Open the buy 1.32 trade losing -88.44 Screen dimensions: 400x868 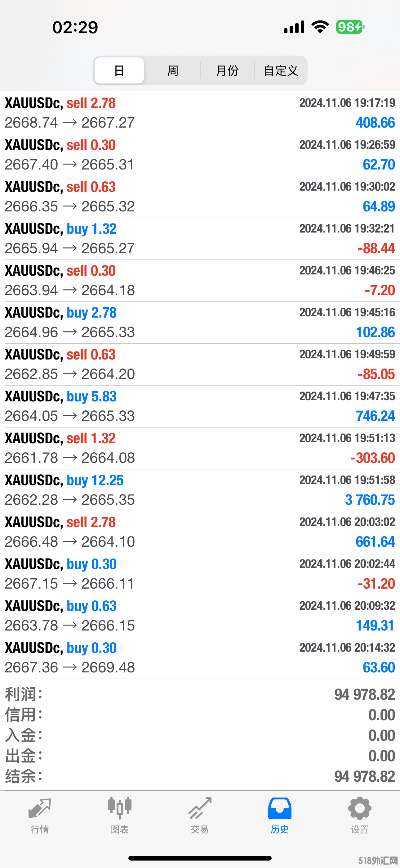click(x=200, y=238)
